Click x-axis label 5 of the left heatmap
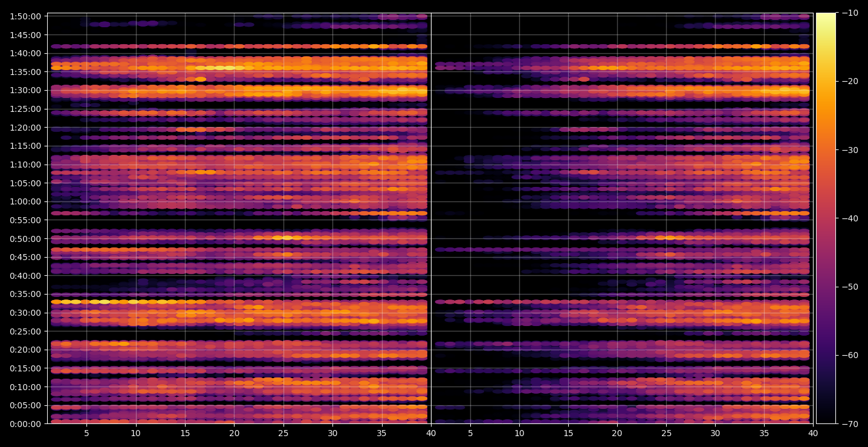The width and height of the screenshot is (868, 447). (x=86, y=434)
